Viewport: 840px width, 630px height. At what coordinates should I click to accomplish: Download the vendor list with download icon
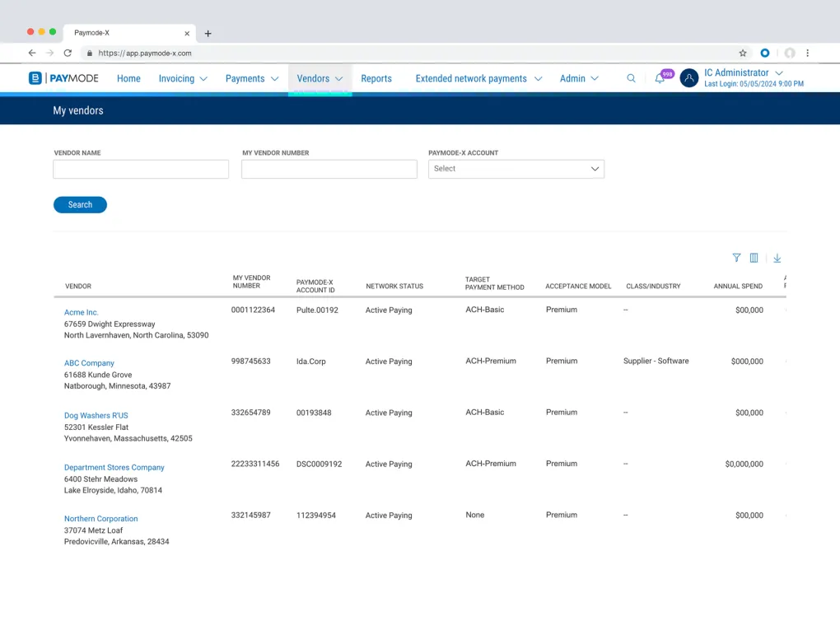click(x=777, y=258)
